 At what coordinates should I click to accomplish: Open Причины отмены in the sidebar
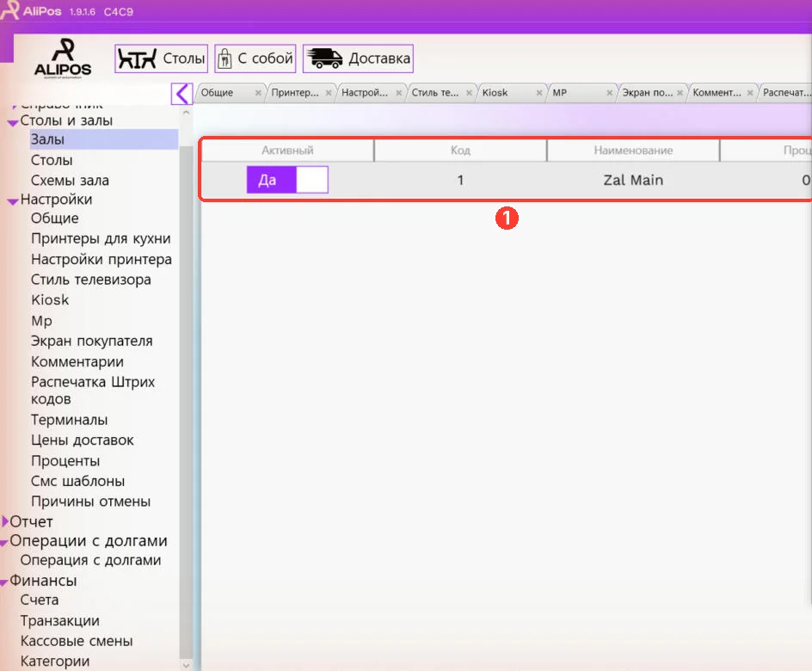point(90,502)
